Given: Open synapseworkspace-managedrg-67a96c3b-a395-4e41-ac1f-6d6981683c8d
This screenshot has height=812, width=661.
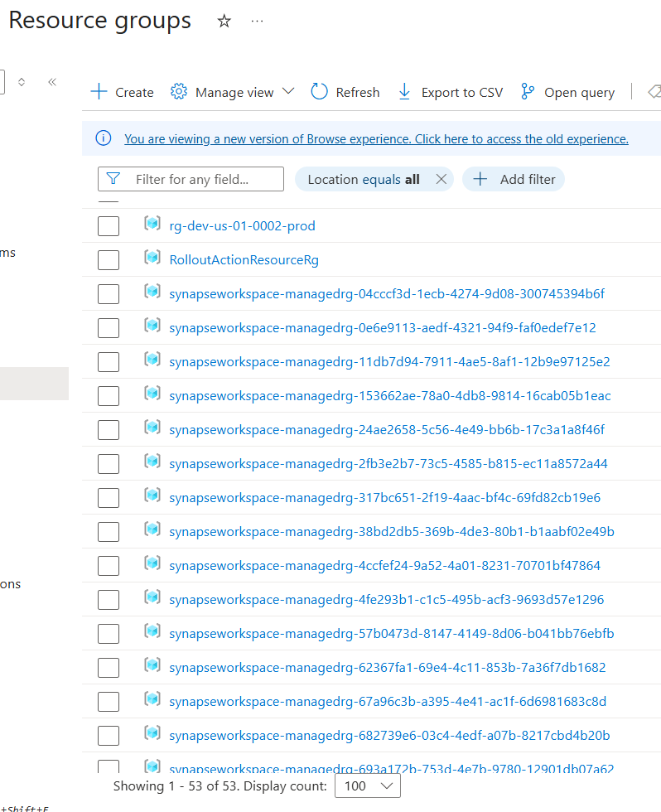Looking at the screenshot, I should pyautogui.click(x=388, y=702).
